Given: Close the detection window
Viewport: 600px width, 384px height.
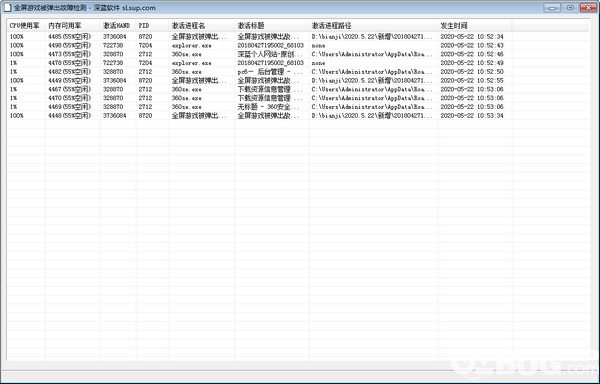Looking at the screenshot, I should (589, 8).
